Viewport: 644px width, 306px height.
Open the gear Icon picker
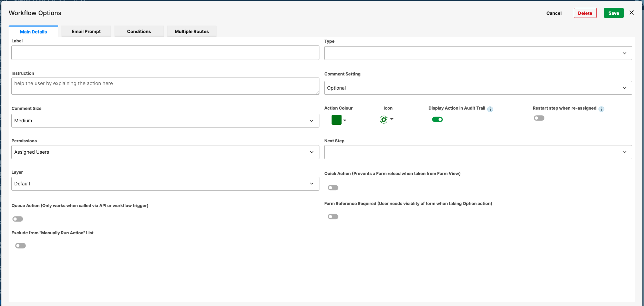coord(386,120)
